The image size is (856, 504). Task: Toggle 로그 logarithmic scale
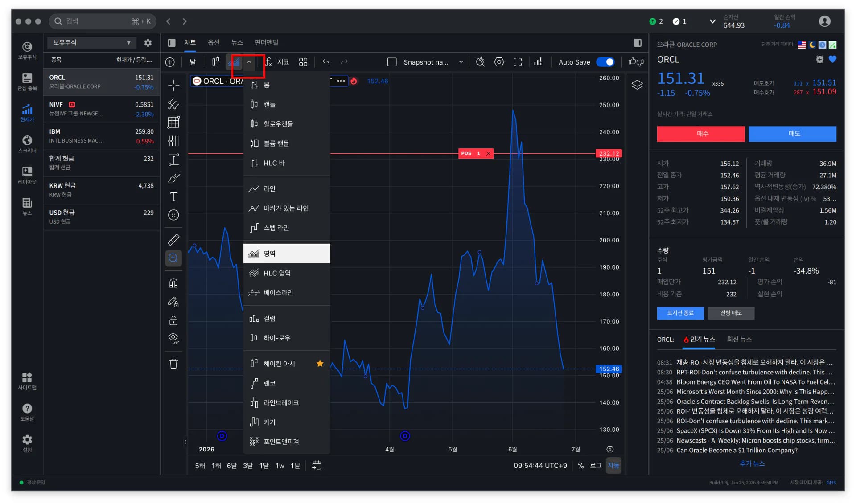coord(596,465)
